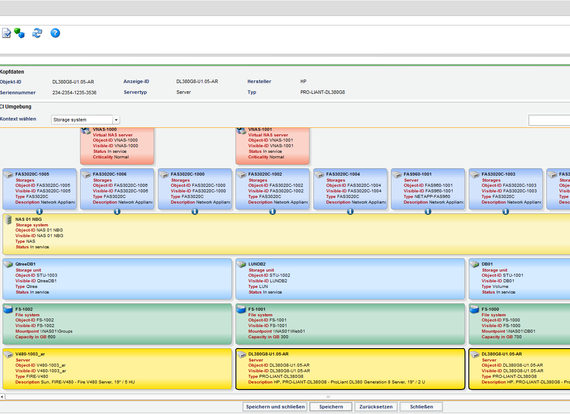Select the Typ value PRO-LIANT-DL380G8 in Kopfdaten
Image resolution: width=570 pixels, height=414 pixels.
coord(322,92)
